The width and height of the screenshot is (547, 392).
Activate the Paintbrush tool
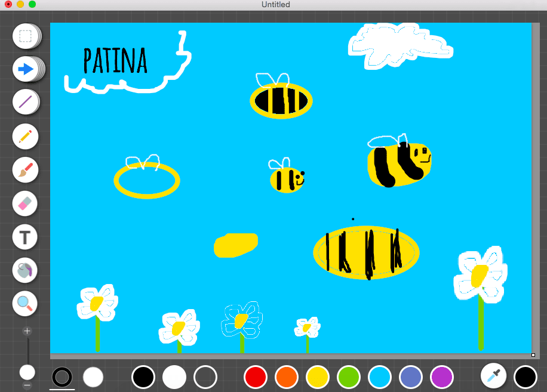click(25, 170)
